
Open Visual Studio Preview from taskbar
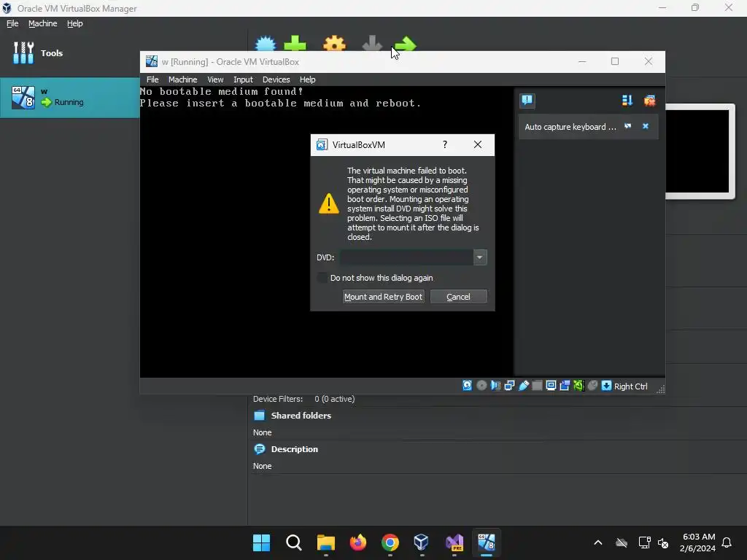coord(454,542)
